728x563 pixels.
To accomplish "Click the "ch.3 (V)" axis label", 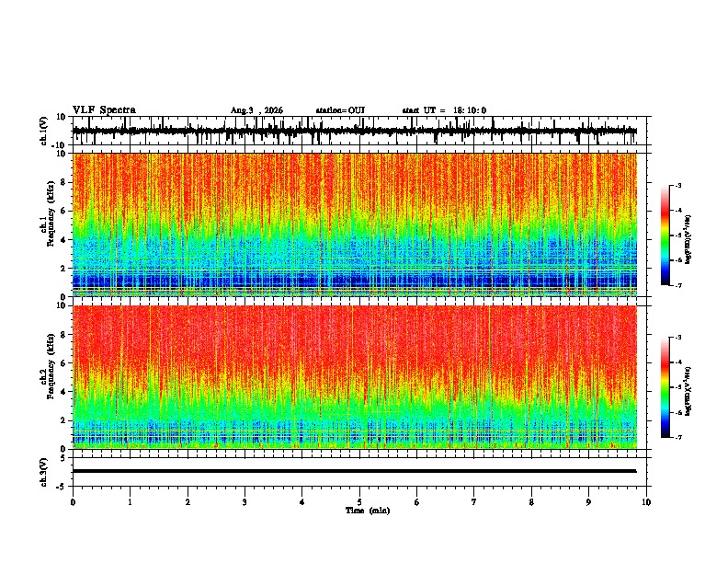I will 44,472.
